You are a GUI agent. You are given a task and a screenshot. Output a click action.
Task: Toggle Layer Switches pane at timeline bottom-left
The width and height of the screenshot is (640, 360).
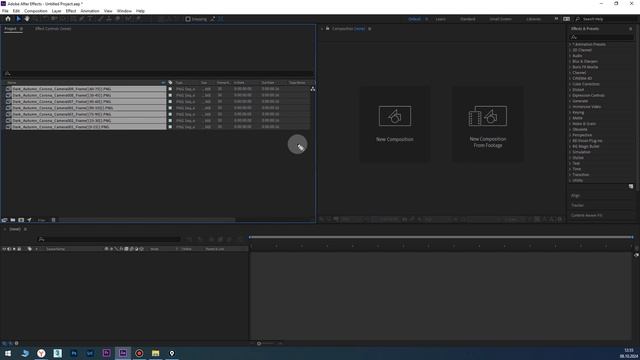coord(4,344)
